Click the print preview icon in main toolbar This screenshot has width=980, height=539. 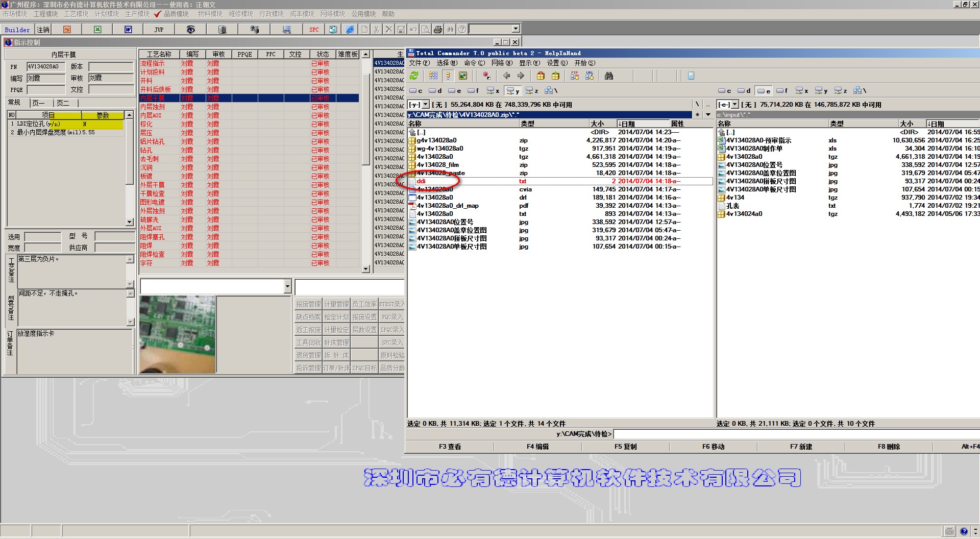click(426, 30)
